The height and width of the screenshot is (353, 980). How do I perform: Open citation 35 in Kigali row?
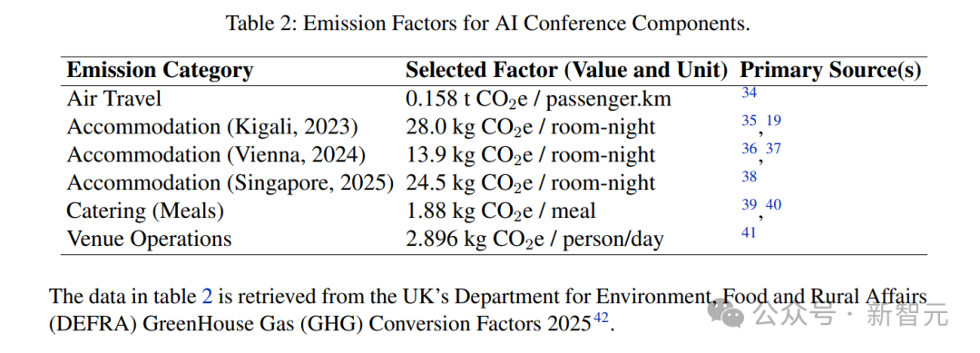pos(749,122)
